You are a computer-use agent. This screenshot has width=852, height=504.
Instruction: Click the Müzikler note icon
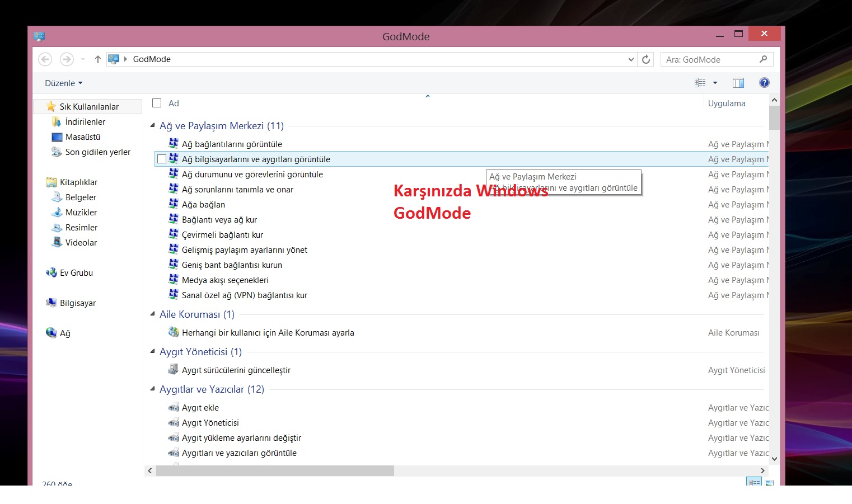point(57,212)
